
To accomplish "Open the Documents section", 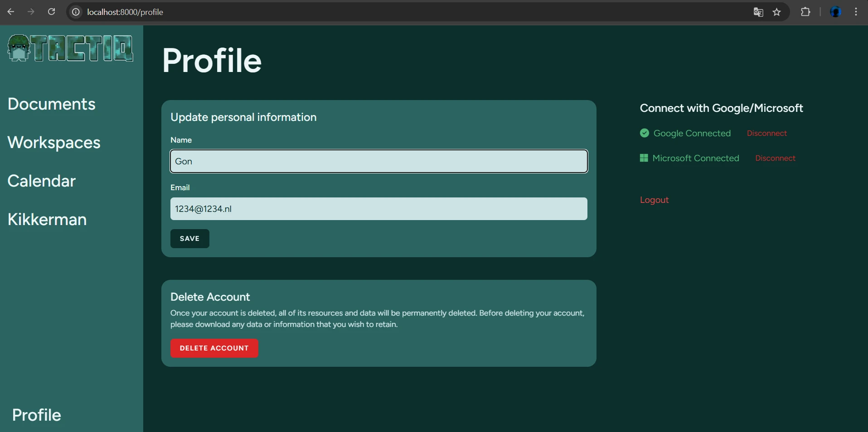I will (x=51, y=104).
